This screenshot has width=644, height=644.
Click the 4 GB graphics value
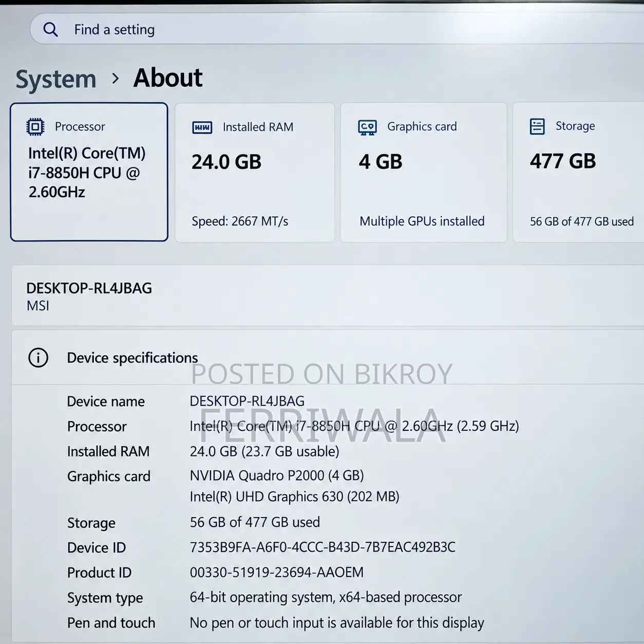381,162
